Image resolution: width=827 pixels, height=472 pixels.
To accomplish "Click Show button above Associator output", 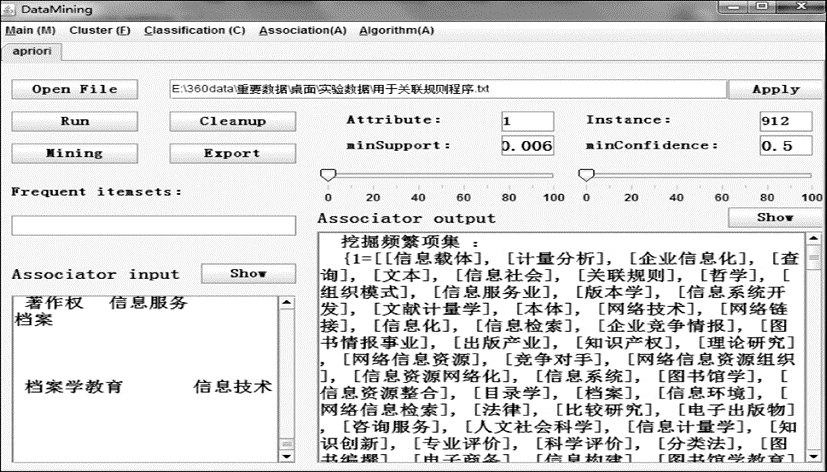I will pos(775,217).
